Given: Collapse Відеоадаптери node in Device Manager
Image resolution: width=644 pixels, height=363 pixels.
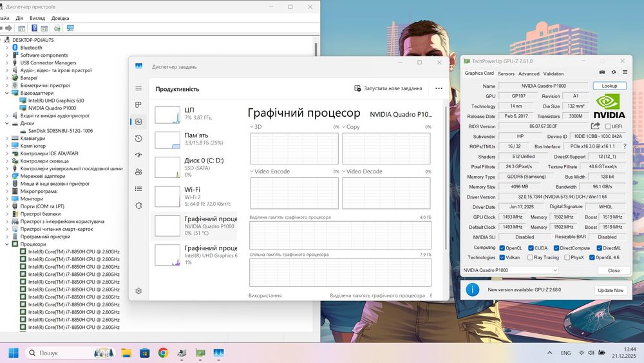Looking at the screenshot, I should [7, 93].
